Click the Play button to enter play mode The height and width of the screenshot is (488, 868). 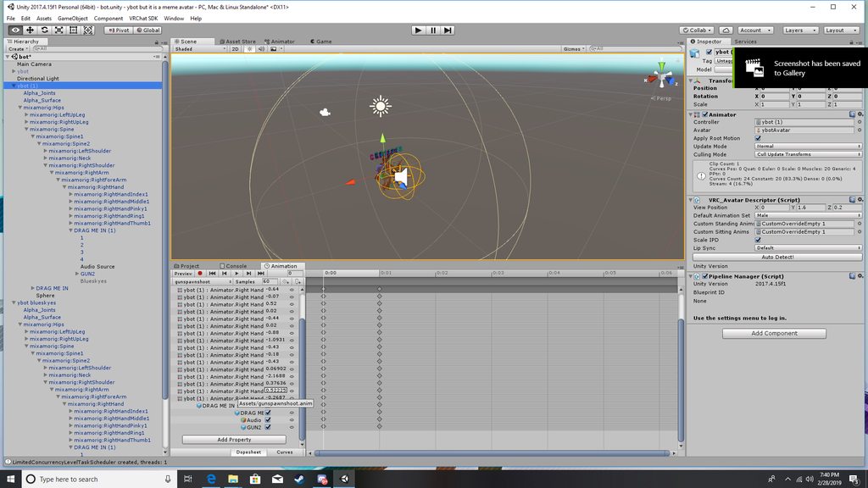point(418,30)
